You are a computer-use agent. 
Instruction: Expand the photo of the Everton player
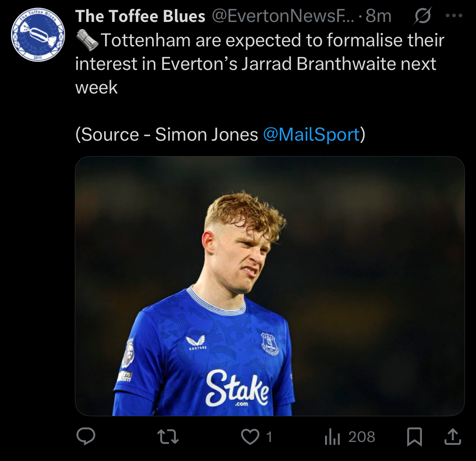tap(269, 285)
